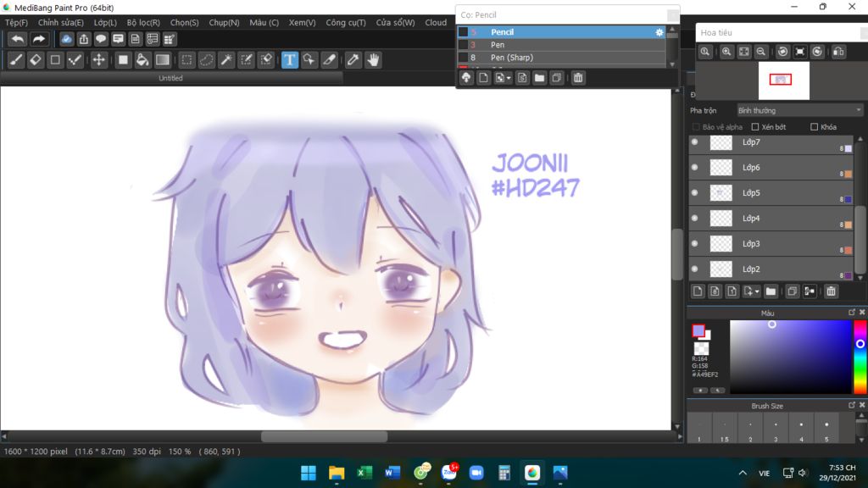
Task: Hide layer Lớp3
Action: [x=695, y=243]
